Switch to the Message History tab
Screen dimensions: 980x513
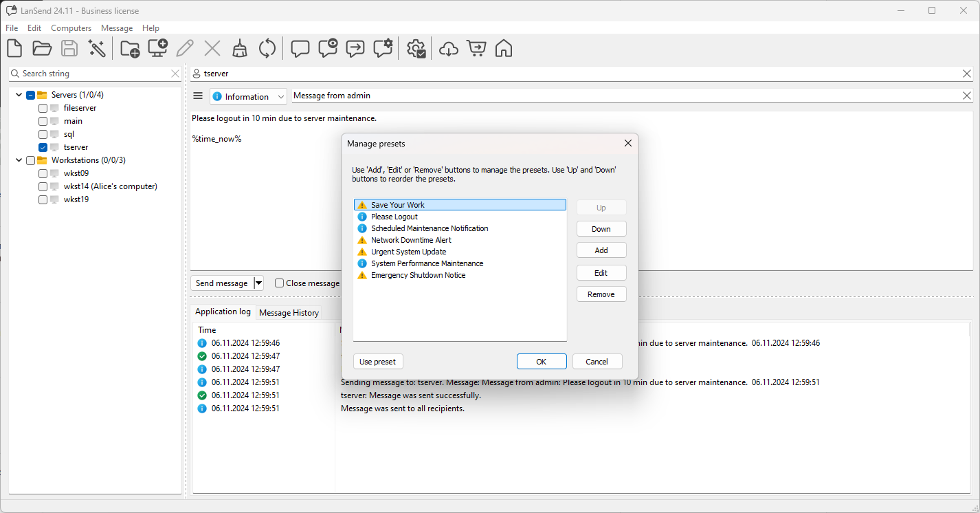[289, 312]
